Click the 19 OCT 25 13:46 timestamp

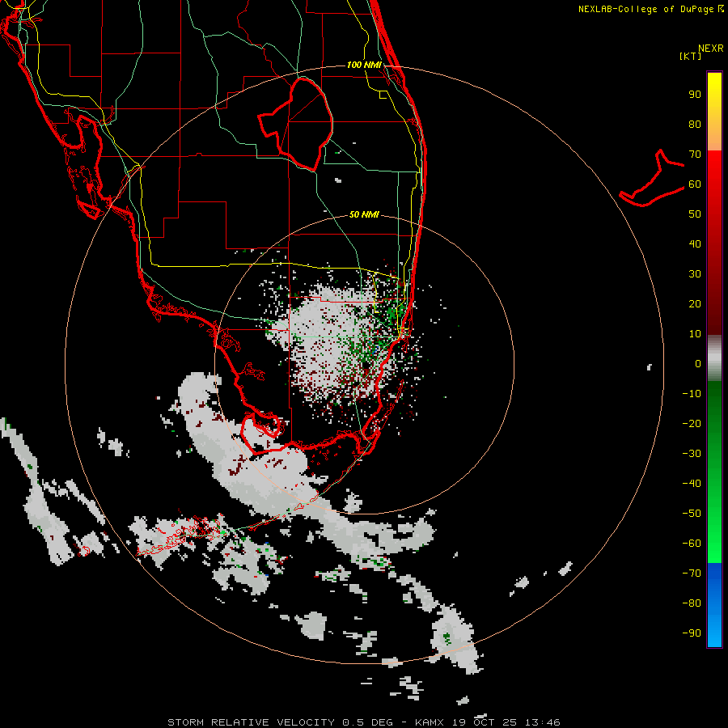point(505,722)
